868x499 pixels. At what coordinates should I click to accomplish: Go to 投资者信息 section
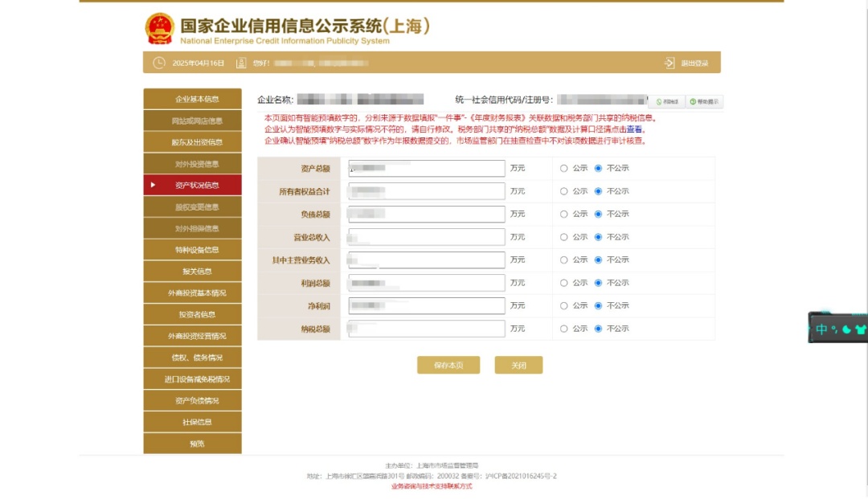(x=192, y=314)
